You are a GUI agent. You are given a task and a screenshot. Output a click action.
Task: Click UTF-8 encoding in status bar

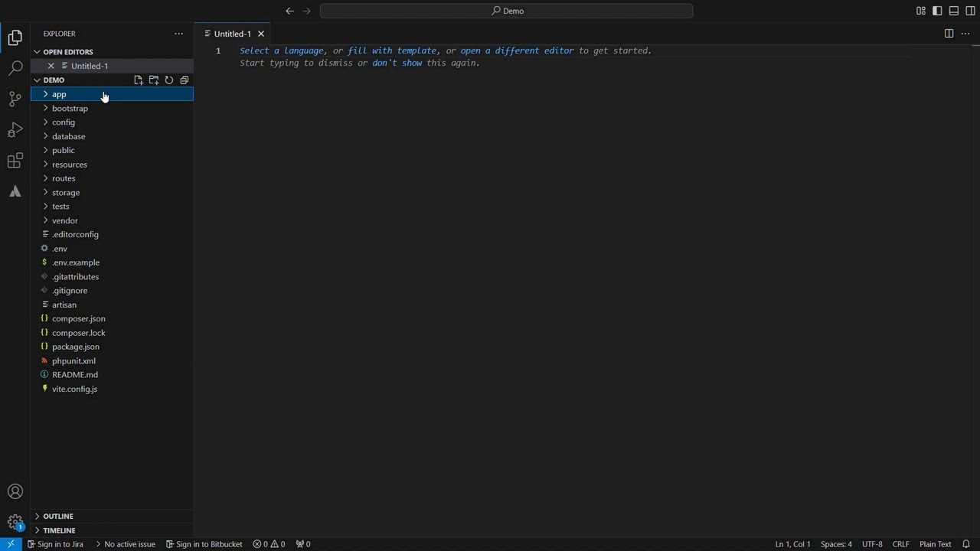click(872, 544)
